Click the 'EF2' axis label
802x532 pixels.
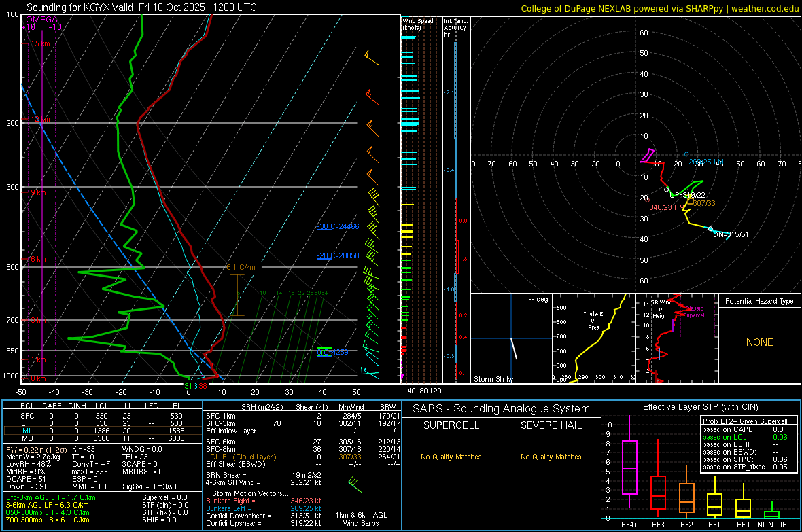tap(686, 525)
